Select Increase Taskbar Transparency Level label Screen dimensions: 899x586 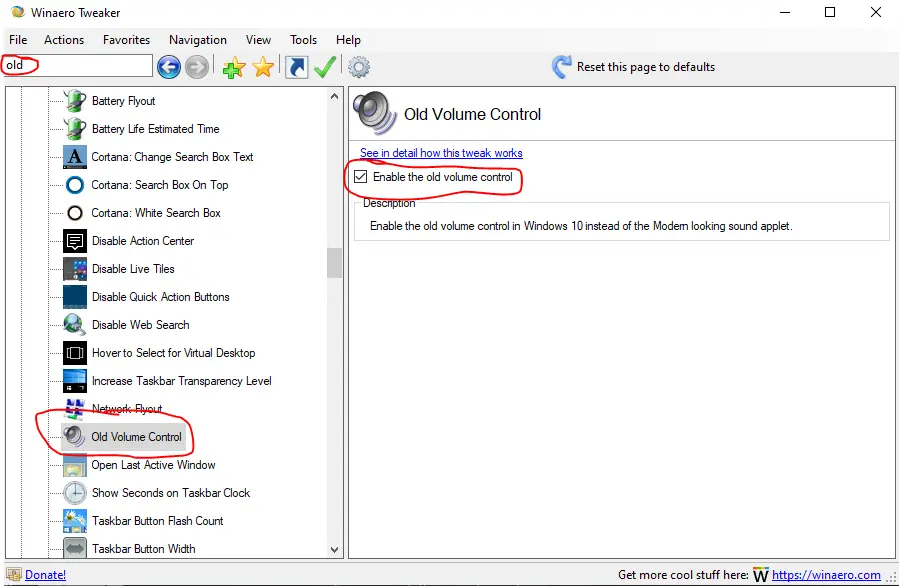click(182, 381)
